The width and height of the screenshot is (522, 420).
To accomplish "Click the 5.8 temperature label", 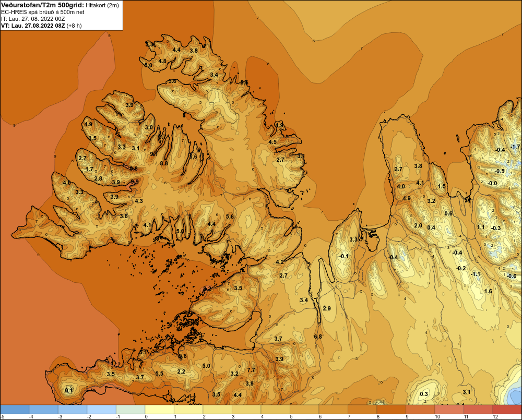I will click(183, 356).
